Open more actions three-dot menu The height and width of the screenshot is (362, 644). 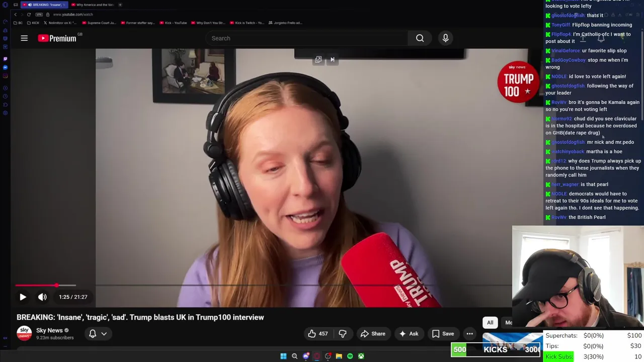point(469,334)
